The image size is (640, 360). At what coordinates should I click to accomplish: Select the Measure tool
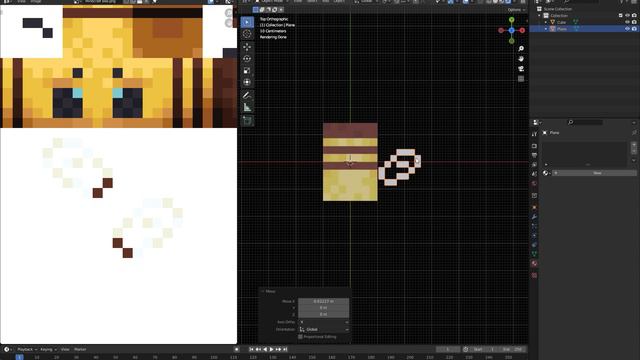click(247, 107)
